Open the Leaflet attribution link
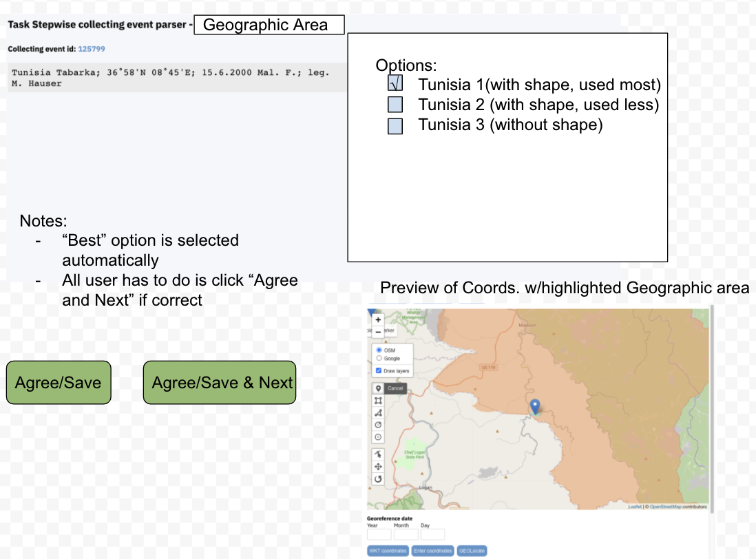756x559 pixels. [635, 507]
